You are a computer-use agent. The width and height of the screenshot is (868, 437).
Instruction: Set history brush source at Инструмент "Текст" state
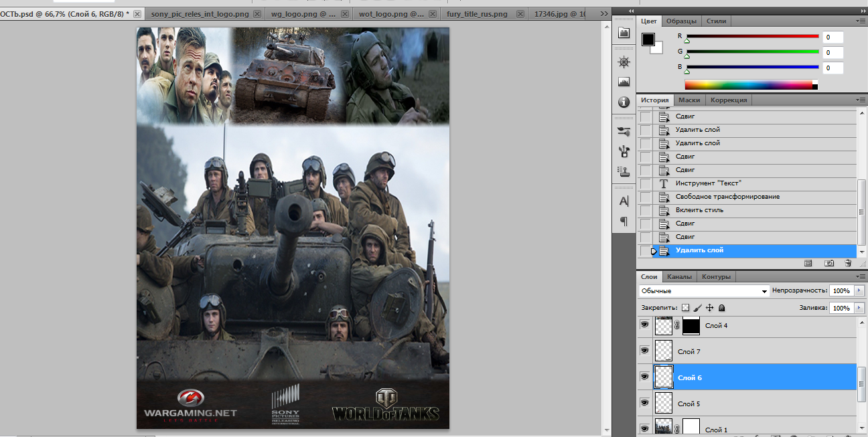645,183
